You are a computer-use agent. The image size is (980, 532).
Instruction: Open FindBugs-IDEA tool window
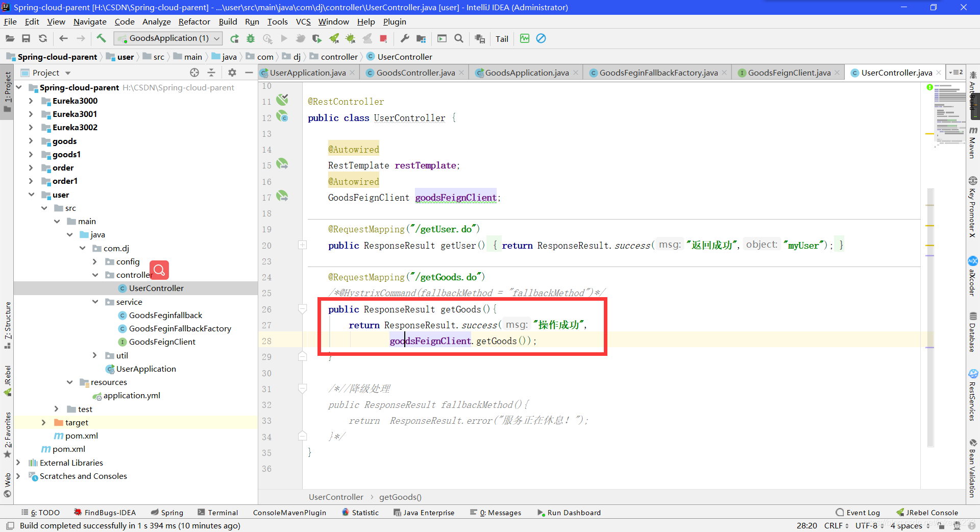pos(105,513)
